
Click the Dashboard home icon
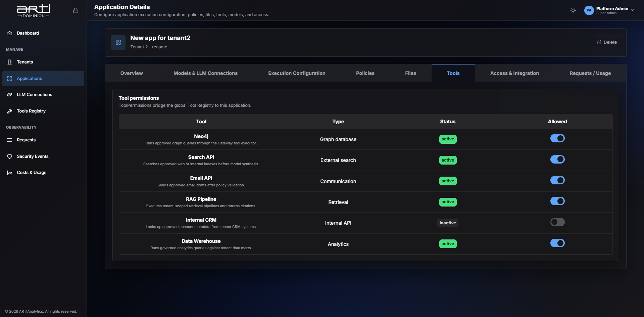point(10,33)
